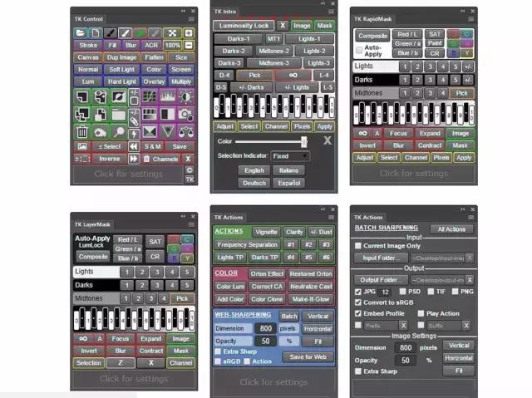This screenshot has width=532, height=398.
Task: Click the Orton Effect button
Action: [267, 273]
